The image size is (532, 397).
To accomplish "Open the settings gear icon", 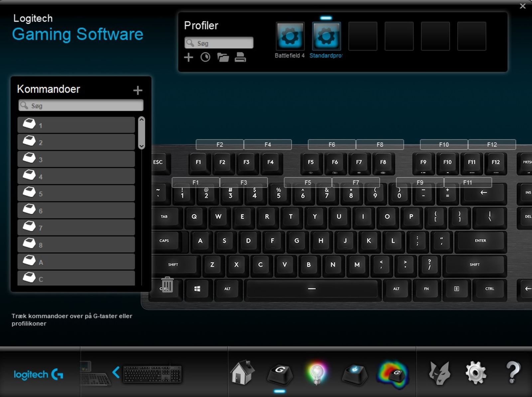I will click(x=476, y=373).
